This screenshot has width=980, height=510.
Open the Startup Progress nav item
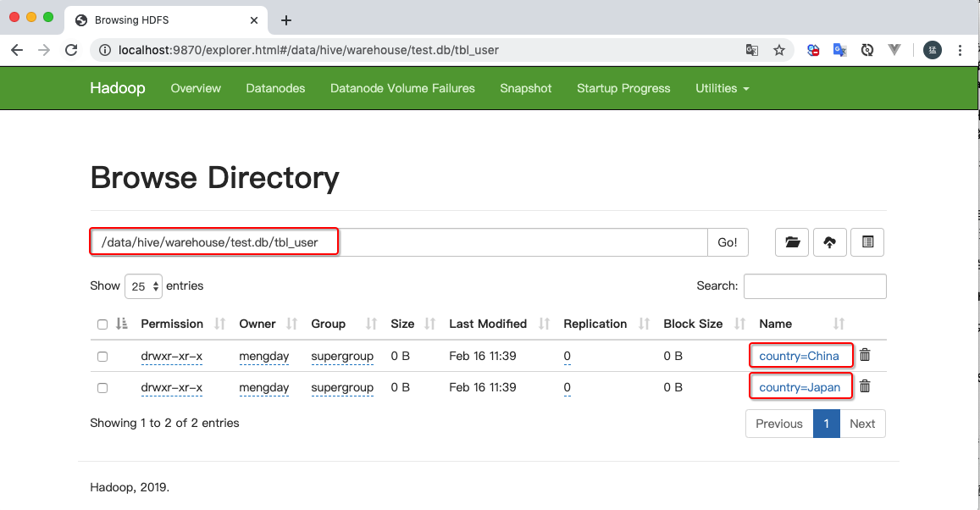pos(623,88)
